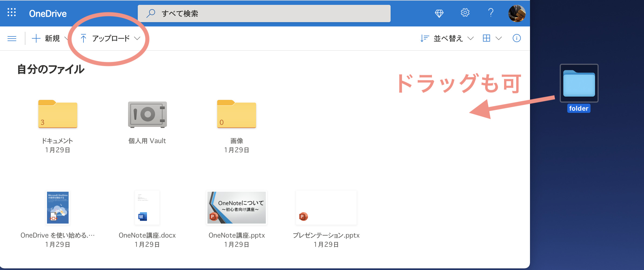
Task: Select the desktop folder icon
Action: 579,83
